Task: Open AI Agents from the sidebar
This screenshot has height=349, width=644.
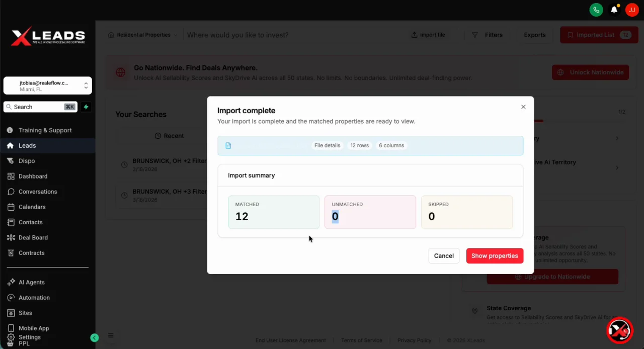Action: [x=31, y=282]
